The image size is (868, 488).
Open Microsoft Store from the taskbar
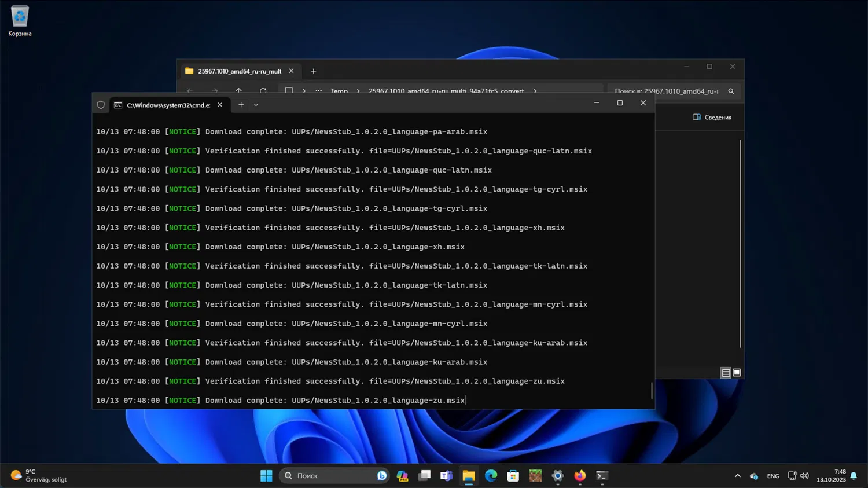(x=513, y=476)
